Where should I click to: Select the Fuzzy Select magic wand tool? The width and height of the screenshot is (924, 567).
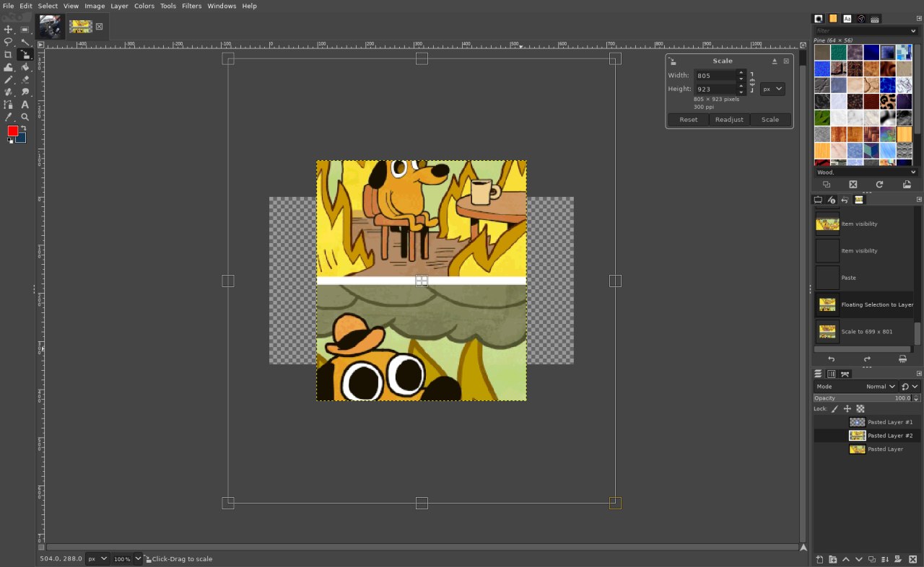(x=25, y=42)
